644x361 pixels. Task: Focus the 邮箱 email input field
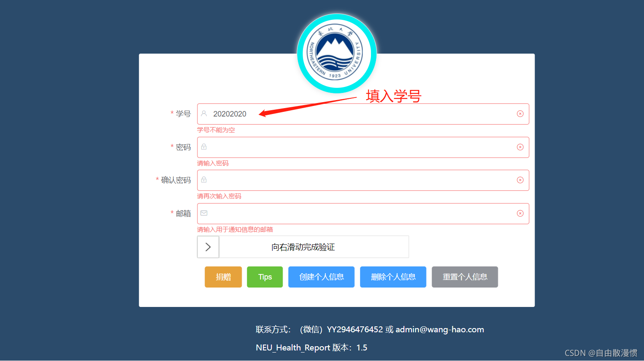click(363, 214)
